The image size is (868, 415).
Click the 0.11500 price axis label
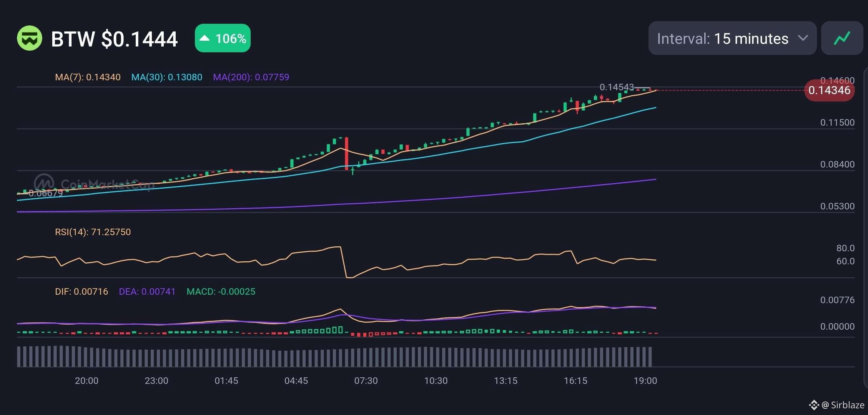click(x=837, y=123)
